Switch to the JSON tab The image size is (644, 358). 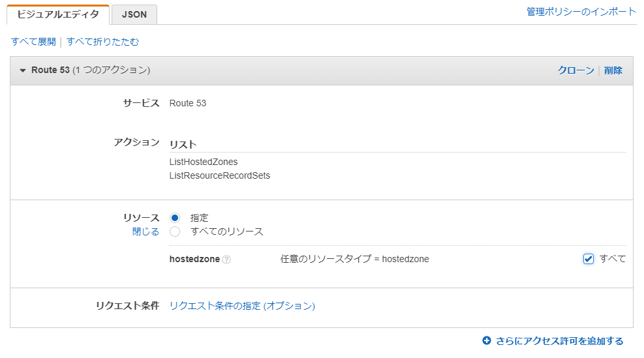coord(134,14)
